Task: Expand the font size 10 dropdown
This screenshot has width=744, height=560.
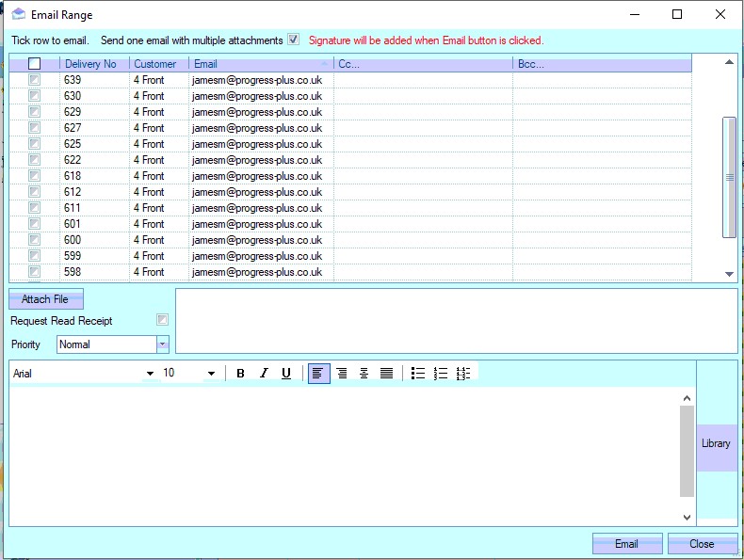Action: coord(211,374)
